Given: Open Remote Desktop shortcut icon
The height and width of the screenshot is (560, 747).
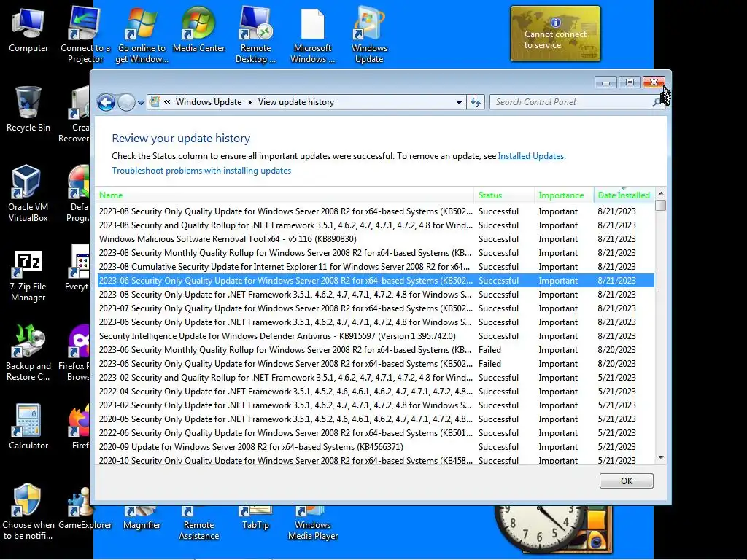Looking at the screenshot, I should [x=255, y=34].
